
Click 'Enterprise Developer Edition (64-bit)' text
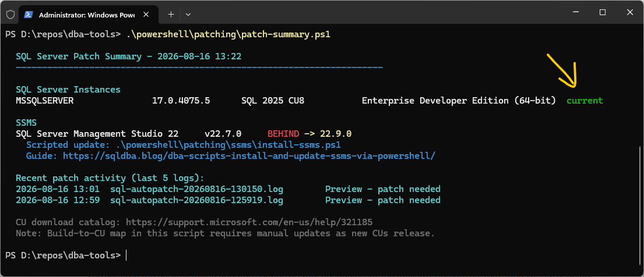pos(459,101)
